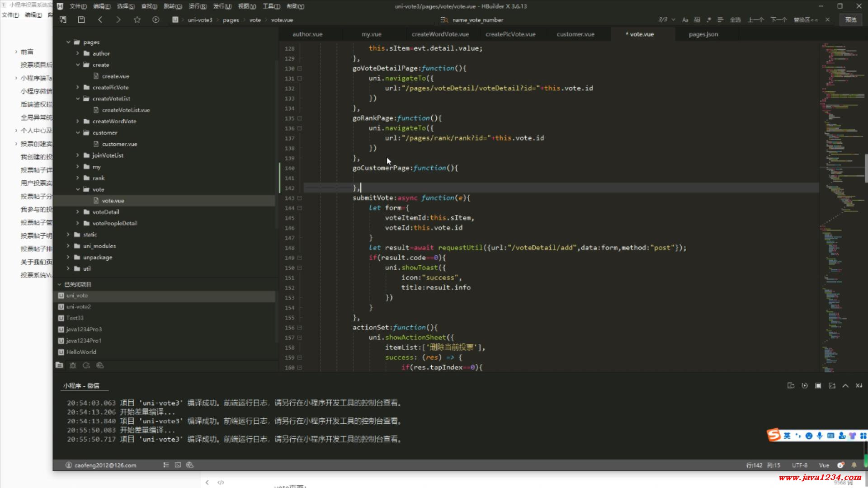This screenshot has width=868, height=488.
Task: Click the search icon beside name_vote_number
Action: coord(444,20)
